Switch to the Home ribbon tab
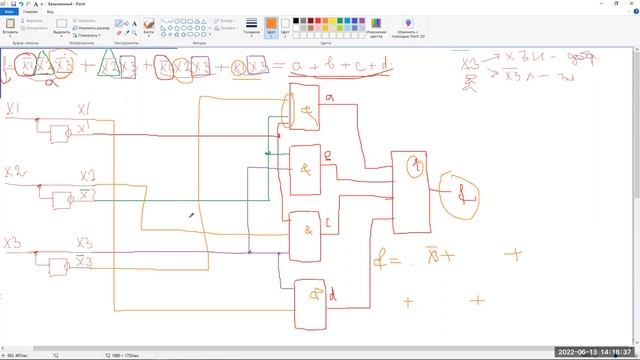The width and height of the screenshot is (640, 360). click(30, 11)
